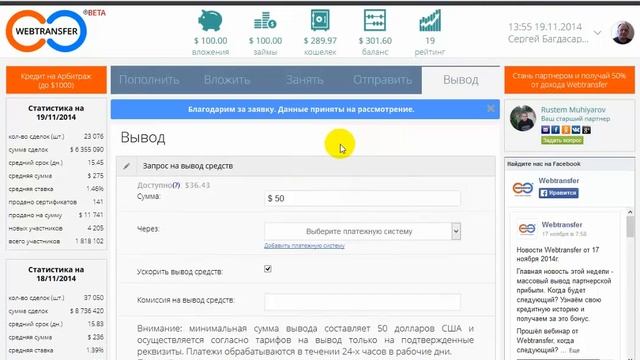This screenshot has width=640, height=360.
Task: Open the piggy bank вложения icon
Action: [210, 20]
